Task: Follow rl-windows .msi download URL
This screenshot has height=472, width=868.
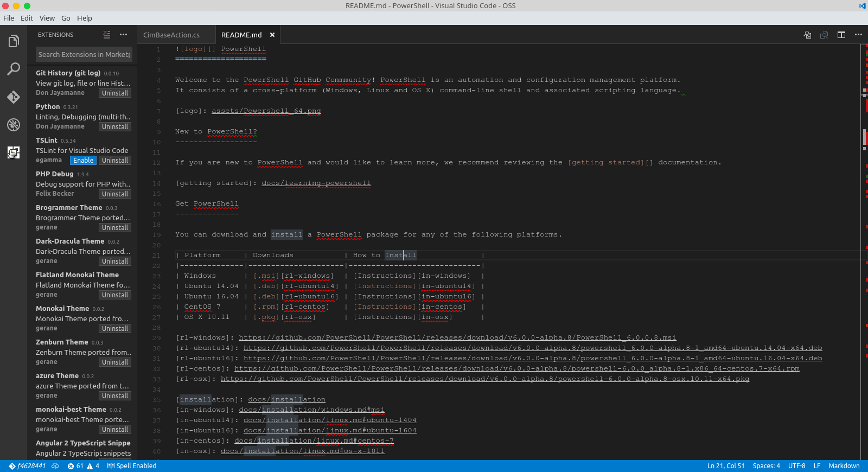Action: [457, 338]
